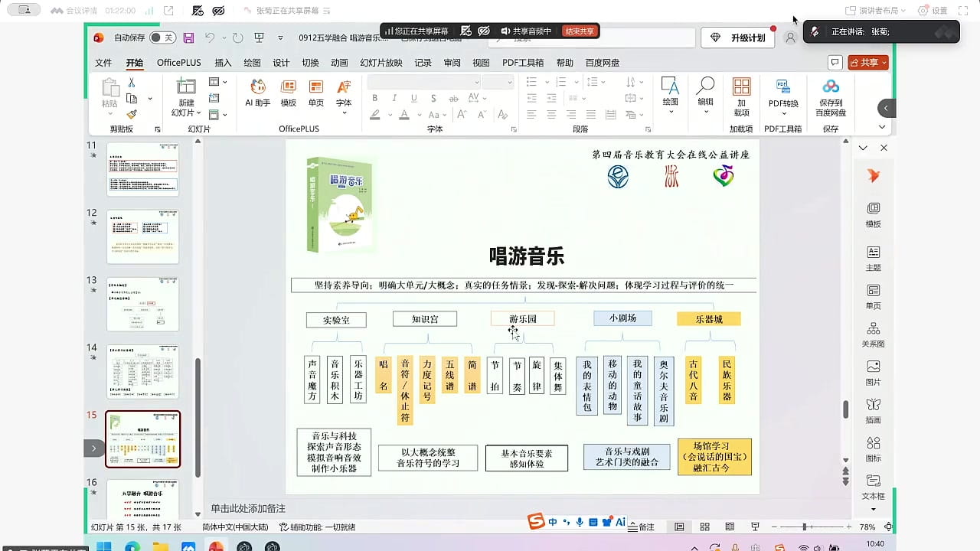Expand the 编辑 editing dropdown
This screenshot has height=551, width=980.
point(705,112)
